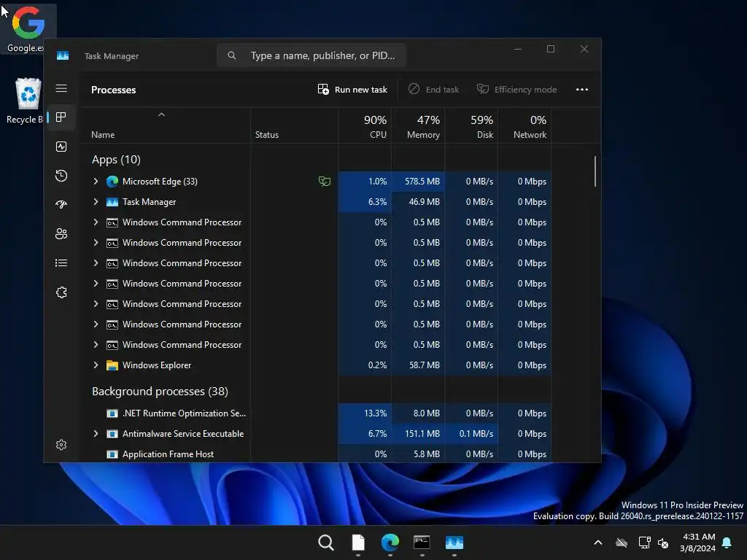This screenshot has height=560, width=747.
Task: Open the clock showing 4:31 AM
Action: point(698,542)
